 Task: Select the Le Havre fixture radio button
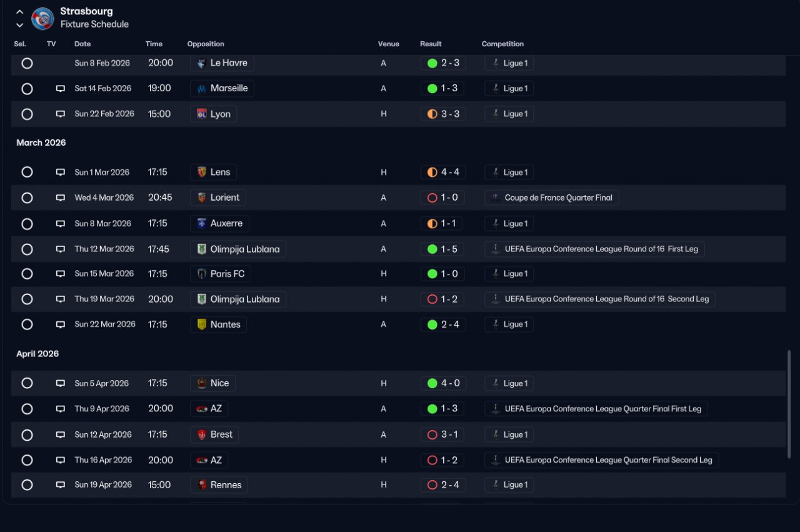(27, 63)
